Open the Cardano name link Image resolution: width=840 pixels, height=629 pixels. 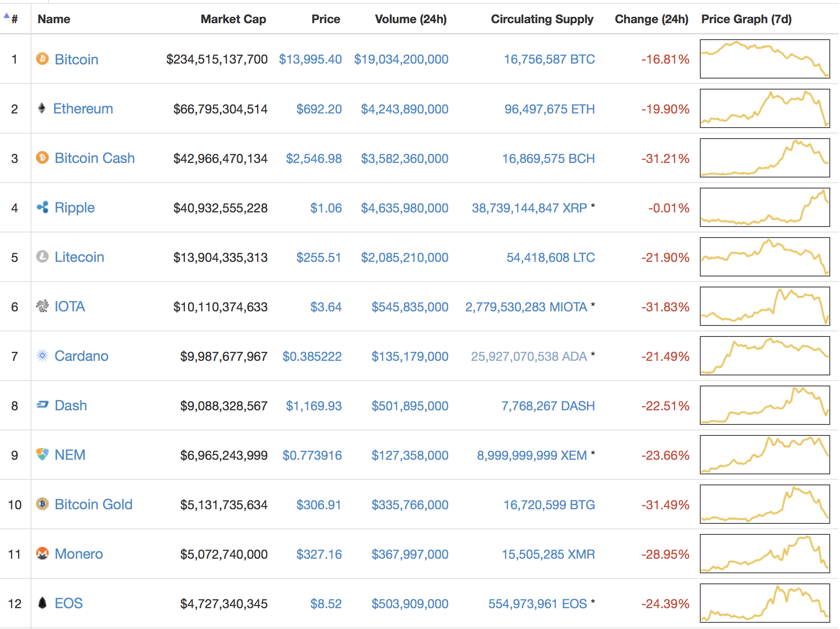[x=81, y=356]
